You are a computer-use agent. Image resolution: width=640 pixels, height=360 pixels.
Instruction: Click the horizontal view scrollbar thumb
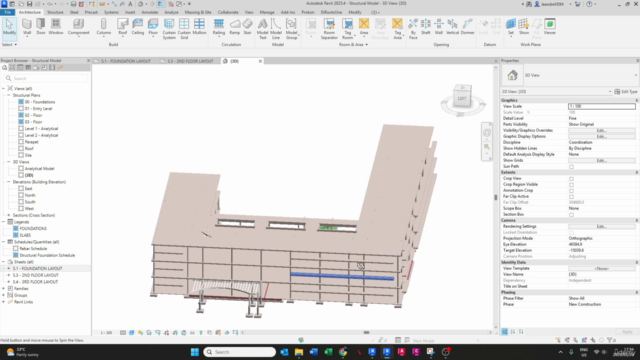click(x=367, y=332)
